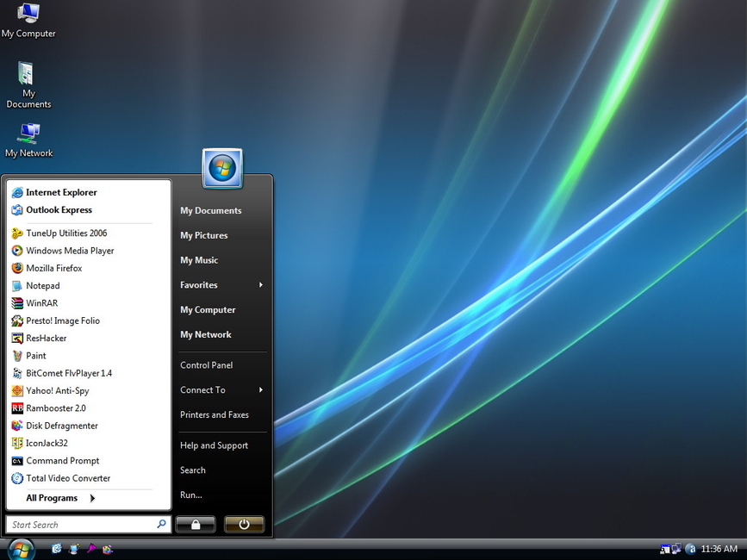
Task: Launch Command Prompt
Action: pos(62,461)
